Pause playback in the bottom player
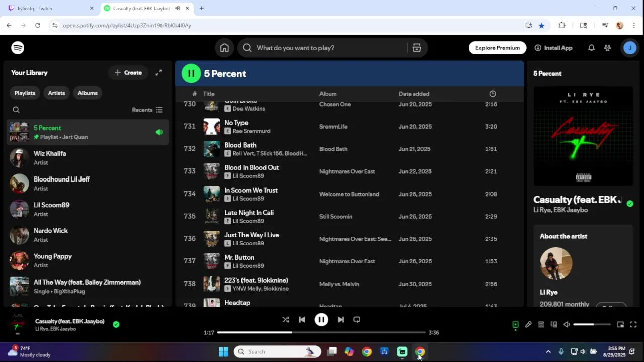The width and height of the screenshot is (644, 362). tap(321, 319)
